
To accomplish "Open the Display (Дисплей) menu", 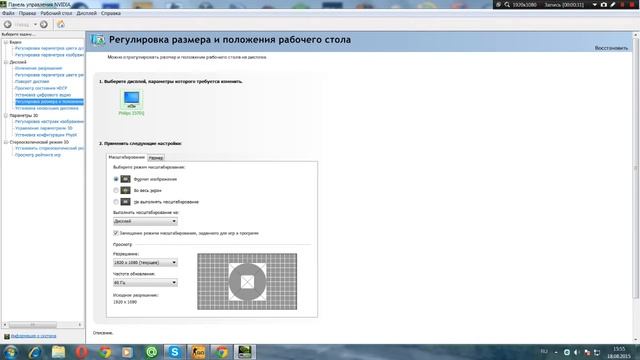I will click(x=87, y=13).
